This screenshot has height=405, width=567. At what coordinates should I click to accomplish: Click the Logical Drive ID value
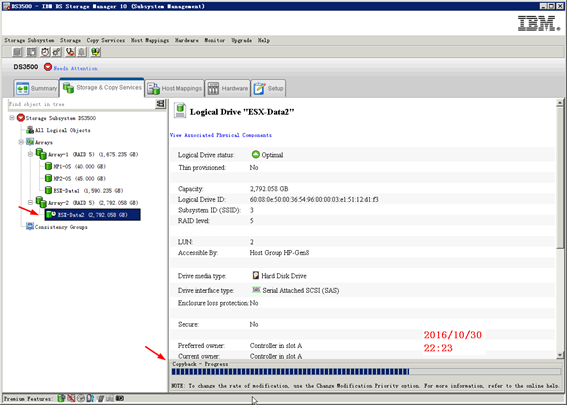coord(314,199)
